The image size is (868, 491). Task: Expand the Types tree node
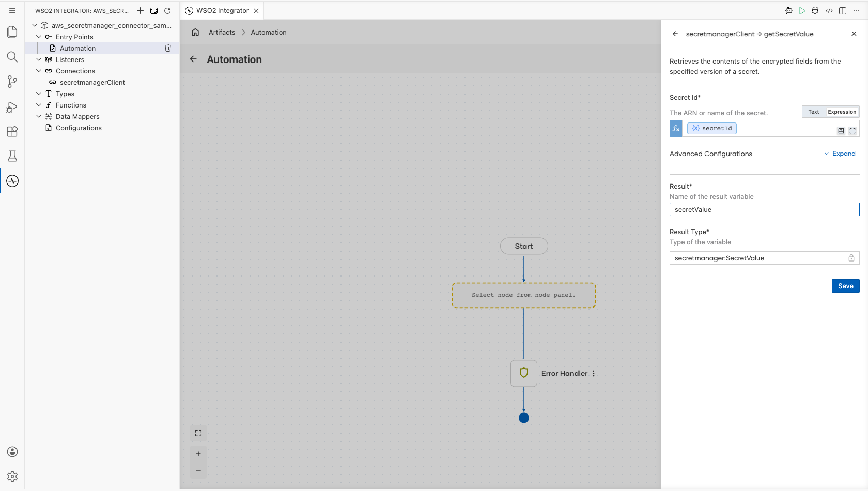[39, 94]
